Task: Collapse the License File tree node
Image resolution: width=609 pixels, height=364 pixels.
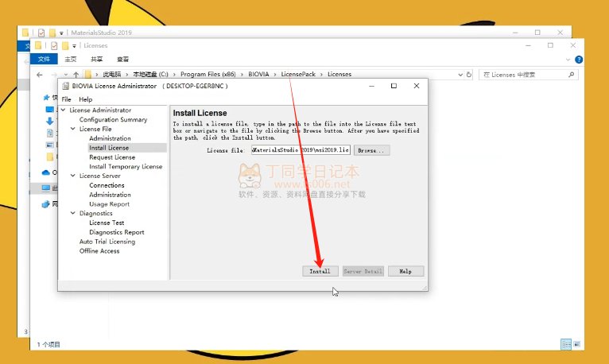Action: pos(73,129)
